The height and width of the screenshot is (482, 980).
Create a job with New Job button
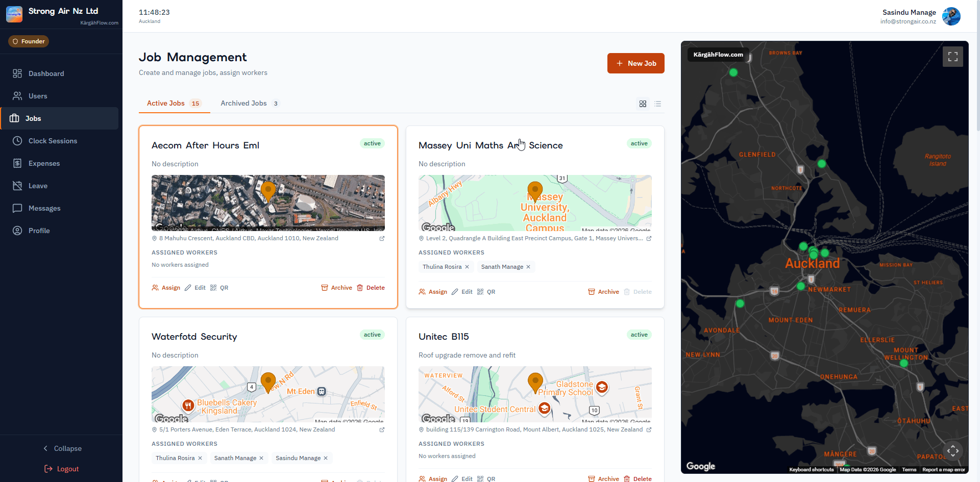(x=636, y=63)
